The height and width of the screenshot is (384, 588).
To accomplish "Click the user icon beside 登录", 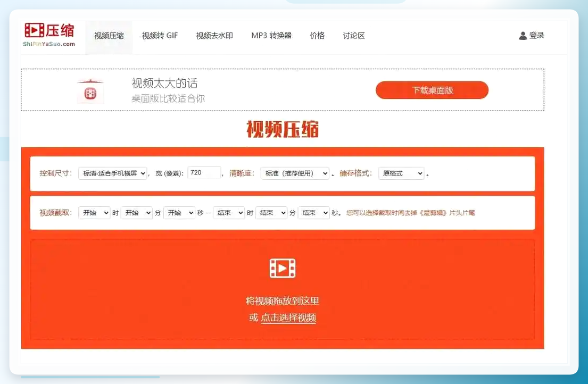I will pos(523,36).
